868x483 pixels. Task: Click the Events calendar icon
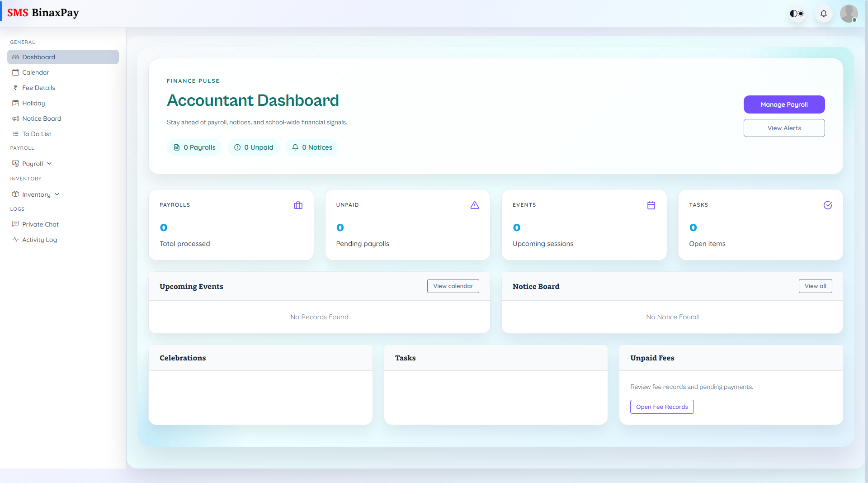(651, 205)
